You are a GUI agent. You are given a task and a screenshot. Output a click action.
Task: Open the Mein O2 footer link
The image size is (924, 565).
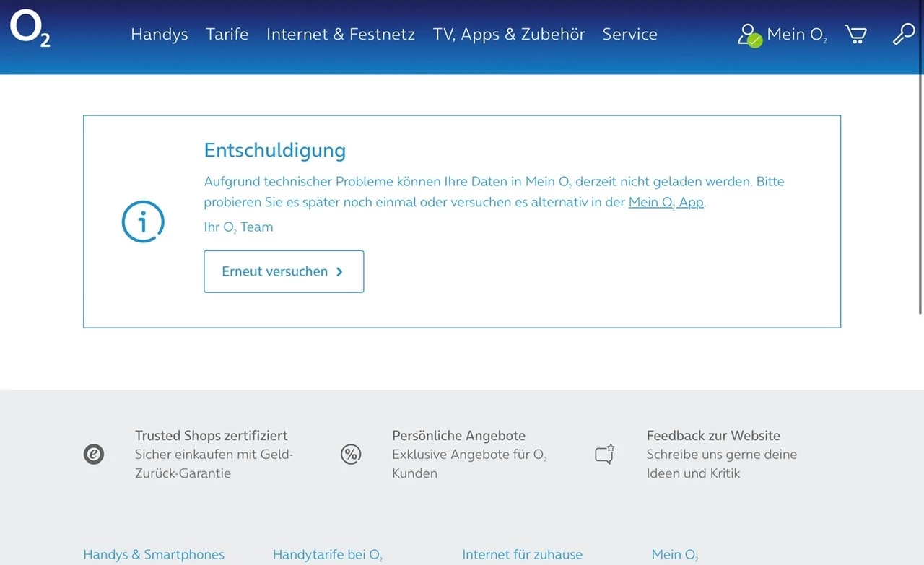pyautogui.click(x=675, y=554)
